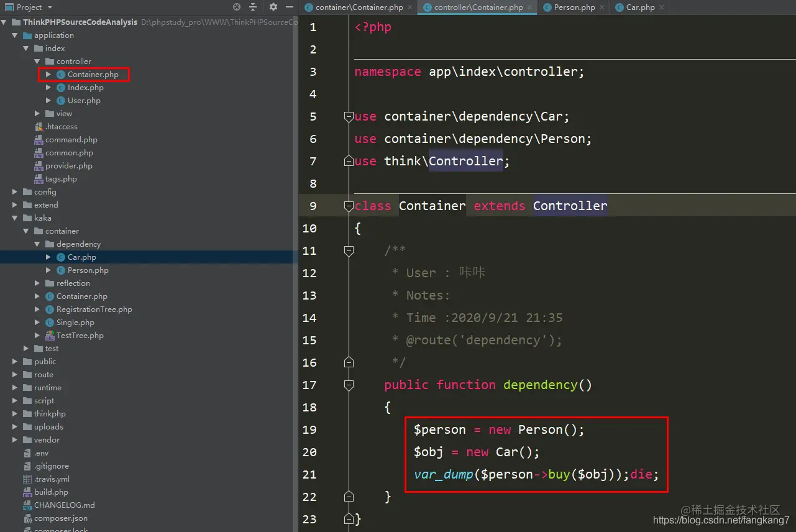Click 'Controller' in the extends clause
796x532 pixels.
570,206
